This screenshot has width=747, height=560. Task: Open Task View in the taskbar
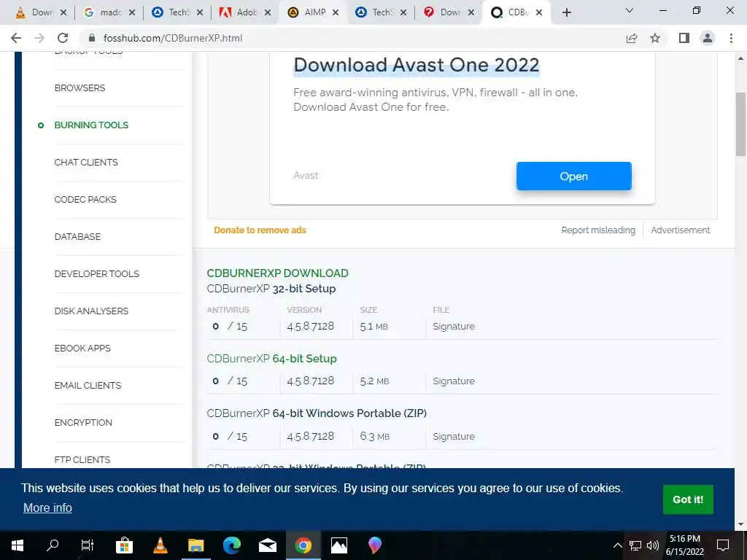(x=88, y=545)
